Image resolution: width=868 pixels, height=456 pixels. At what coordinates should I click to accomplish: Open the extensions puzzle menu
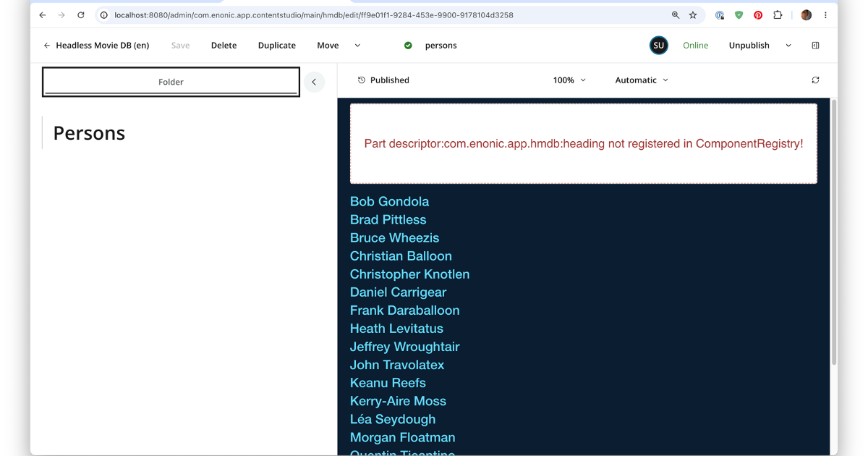(x=778, y=14)
